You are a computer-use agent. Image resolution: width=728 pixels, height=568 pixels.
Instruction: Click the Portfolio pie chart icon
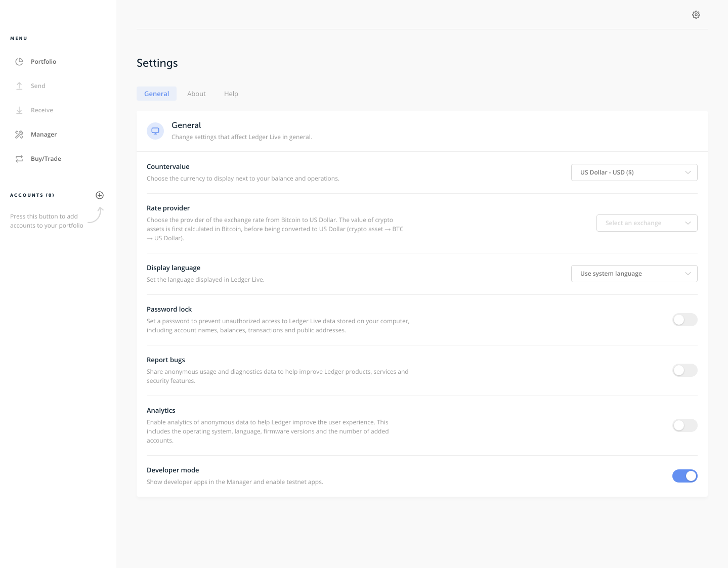point(19,62)
